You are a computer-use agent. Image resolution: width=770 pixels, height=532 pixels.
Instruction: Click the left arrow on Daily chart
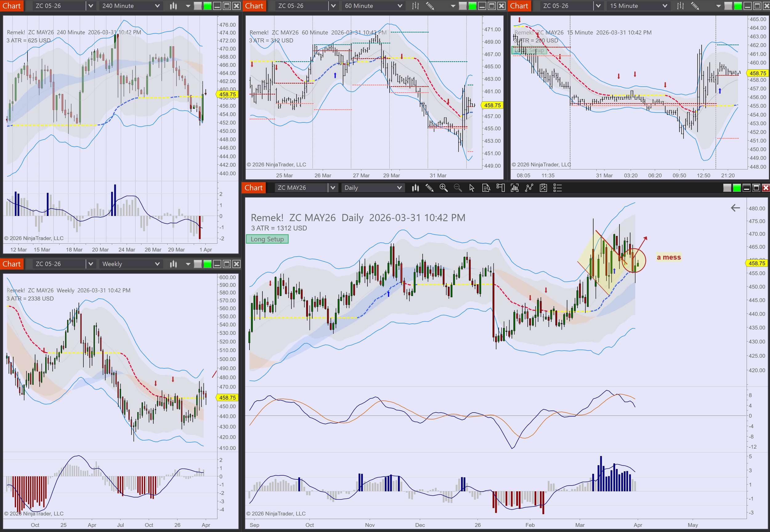coord(735,208)
